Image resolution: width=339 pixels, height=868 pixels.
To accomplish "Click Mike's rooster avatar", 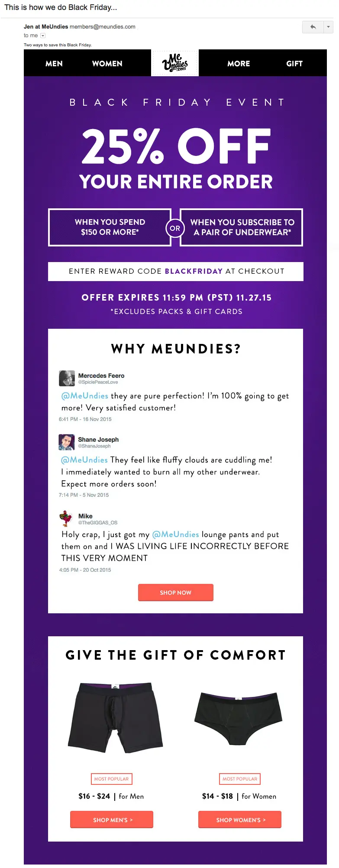I will (66, 518).
